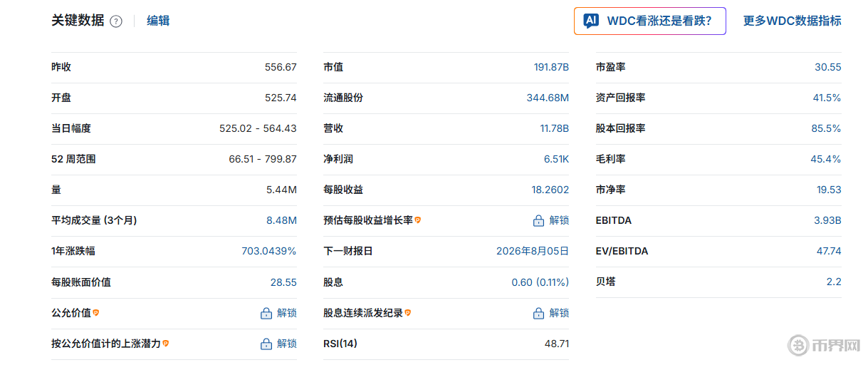
Task: Click the 52 周范围 range 66.51 - 799.87
Action: [263, 159]
